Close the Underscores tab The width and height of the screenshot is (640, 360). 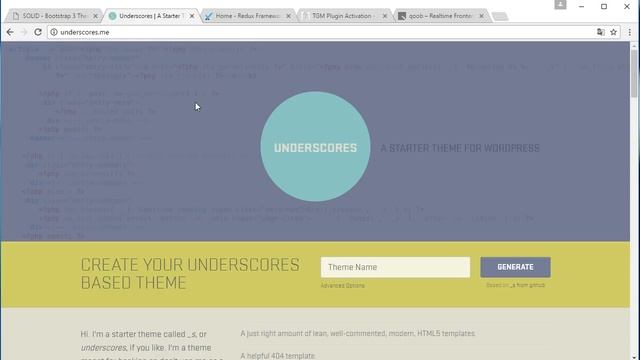click(192, 16)
